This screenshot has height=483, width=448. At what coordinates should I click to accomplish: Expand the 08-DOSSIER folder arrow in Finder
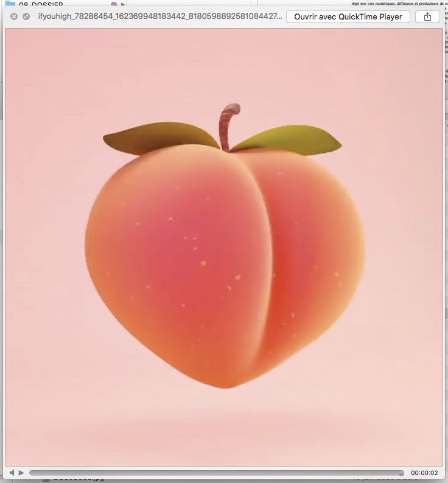(123, 4)
